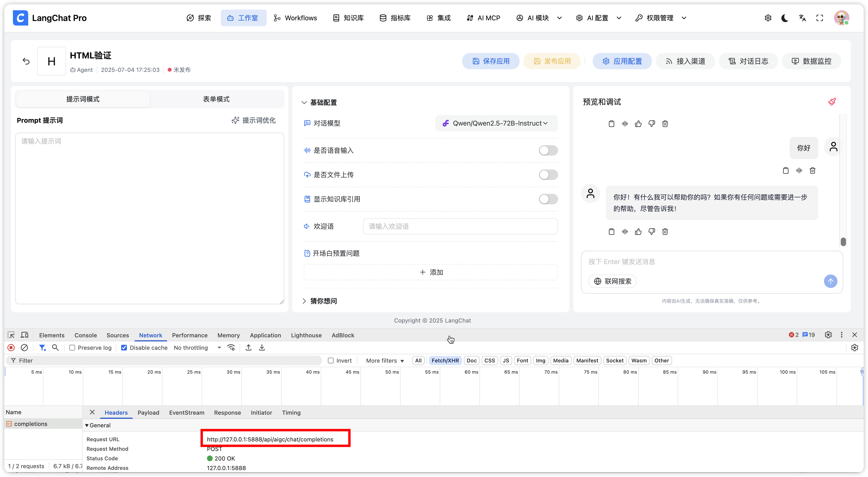Clear the chat using the broom icon
The width and height of the screenshot is (868, 477).
[x=832, y=102]
